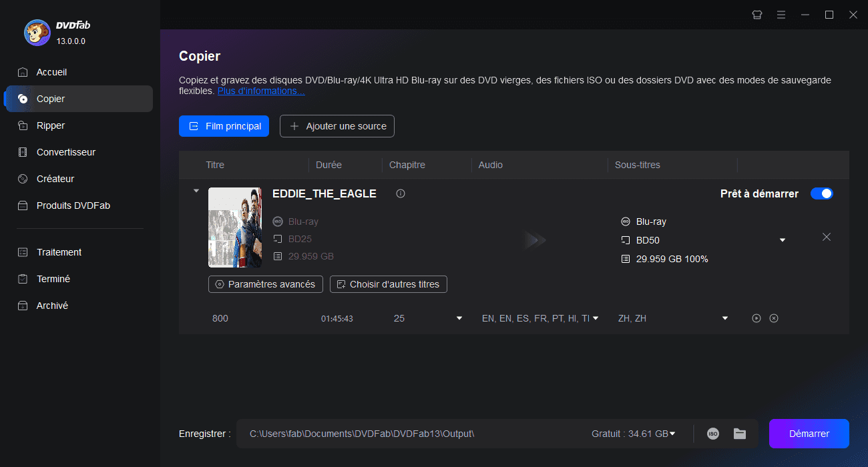Click the Durée column header
The image size is (868, 467).
coord(329,165)
